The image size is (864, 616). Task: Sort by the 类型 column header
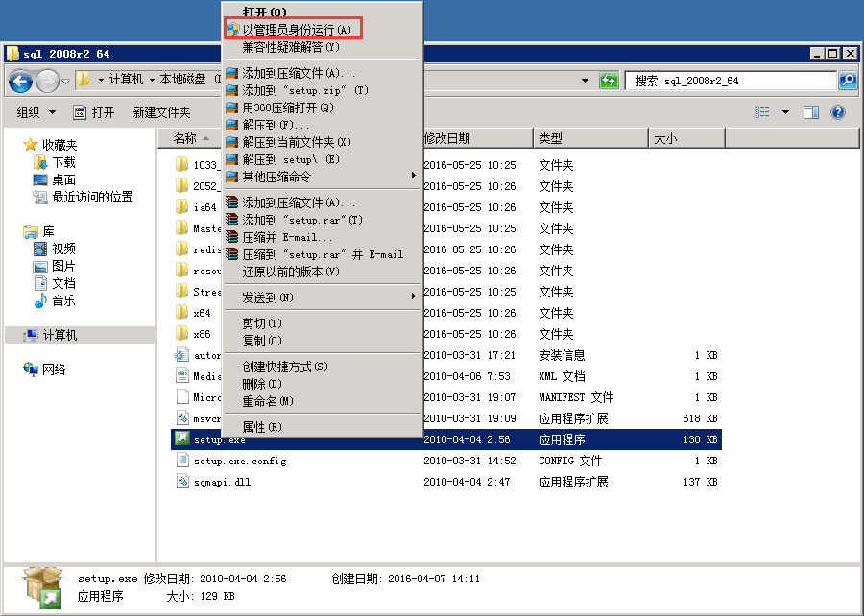591,138
